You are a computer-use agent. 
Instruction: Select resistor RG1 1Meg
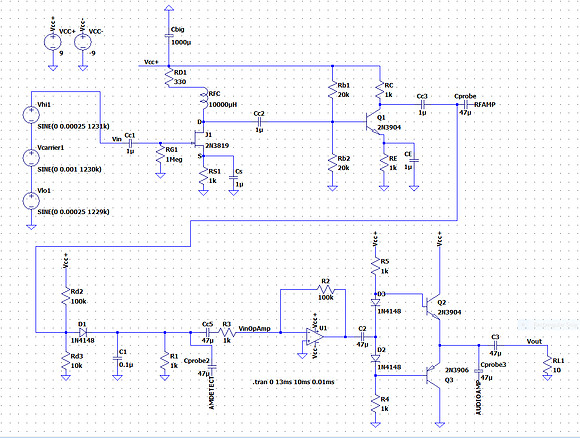[x=160, y=154]
